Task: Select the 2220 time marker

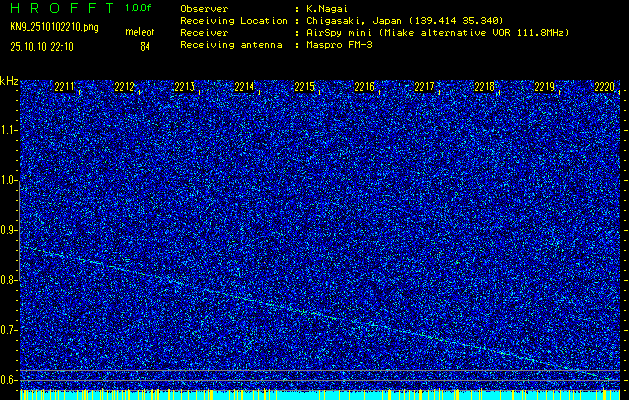Action: [x=604, y=88]
